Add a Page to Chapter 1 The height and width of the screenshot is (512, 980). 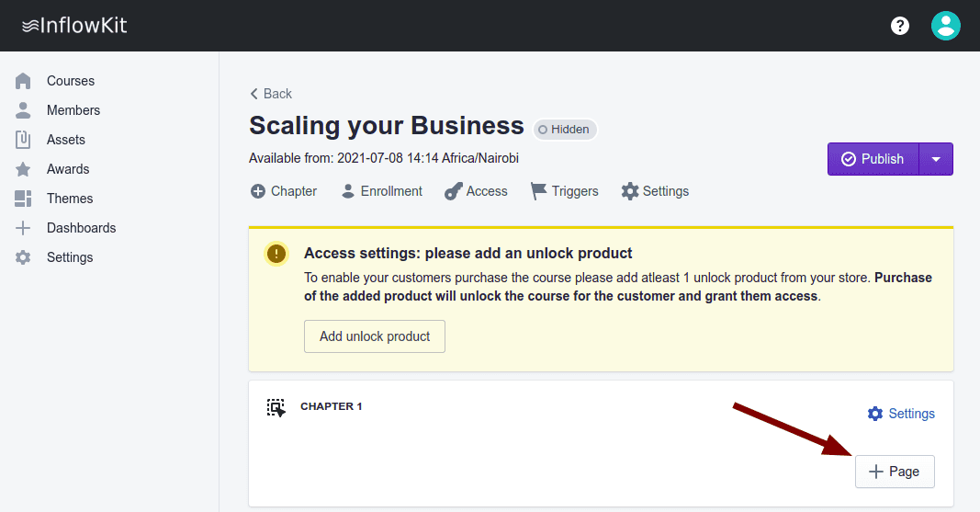tap(895, 472)
